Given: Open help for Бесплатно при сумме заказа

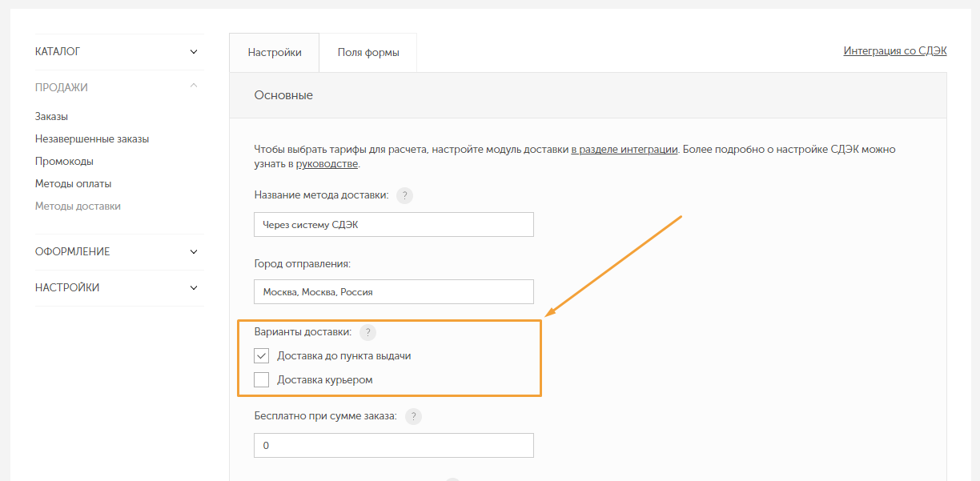Looking at the screenshot, I should (x=413, y=416).
